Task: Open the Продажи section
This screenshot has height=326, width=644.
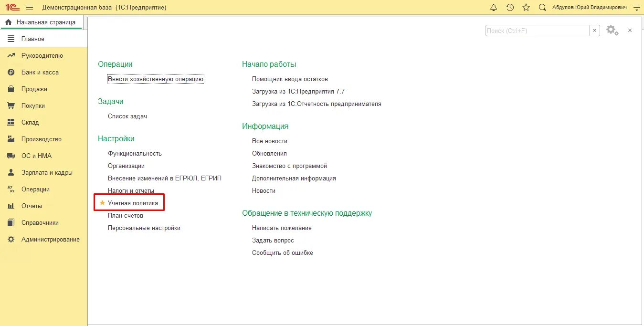Action: [44, 89]
